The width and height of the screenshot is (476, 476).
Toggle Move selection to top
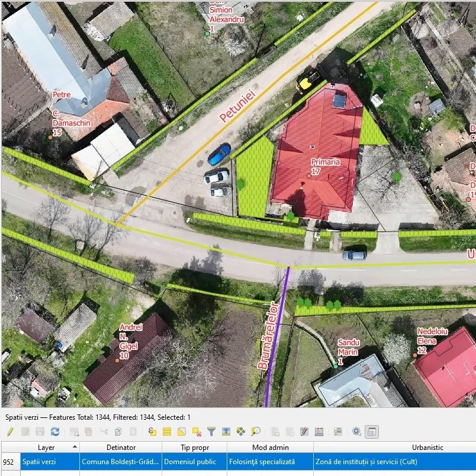tap(226, 432)
